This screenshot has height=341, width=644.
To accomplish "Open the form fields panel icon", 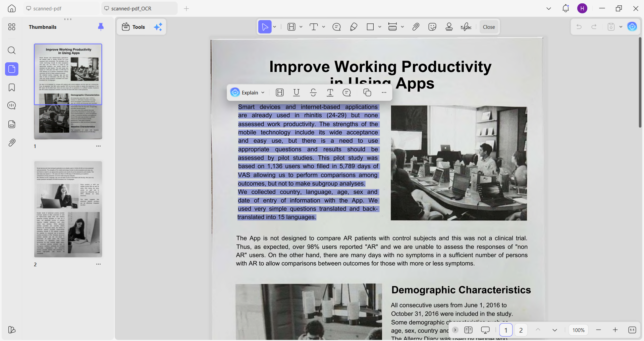I will [x=12, y=124].
